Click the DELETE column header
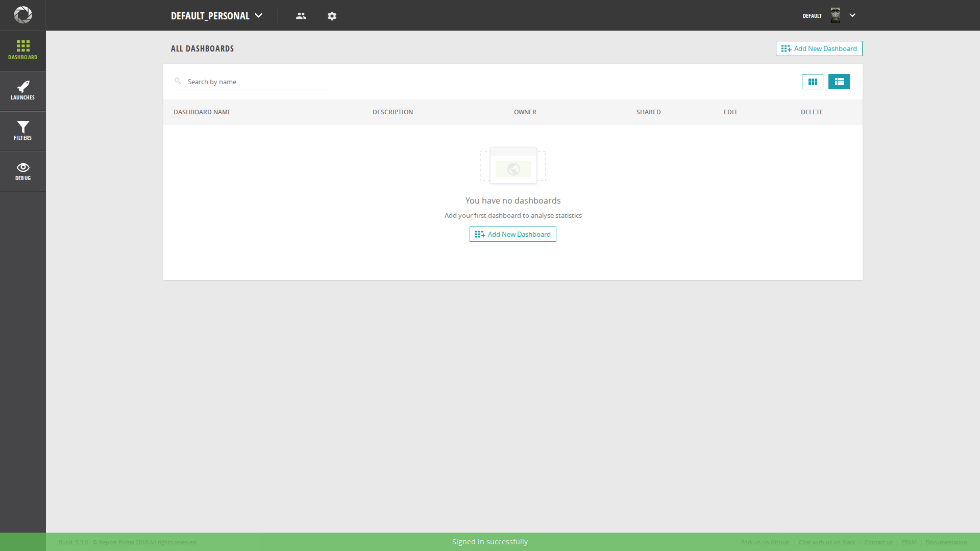This screenshot has width=980, height=551. pyautogui.click(x=812, y=112)
